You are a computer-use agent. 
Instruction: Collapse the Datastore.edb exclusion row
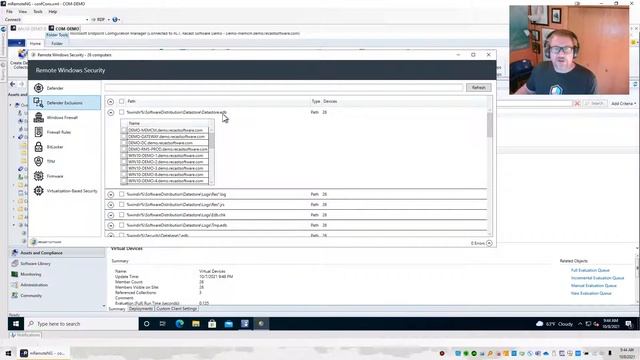(111, 112)
